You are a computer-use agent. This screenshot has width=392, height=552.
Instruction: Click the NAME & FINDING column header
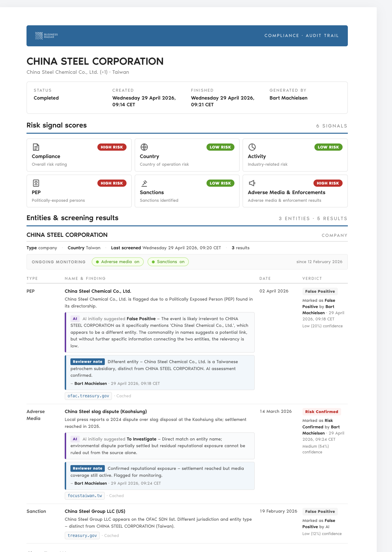[x=85, y=279]
